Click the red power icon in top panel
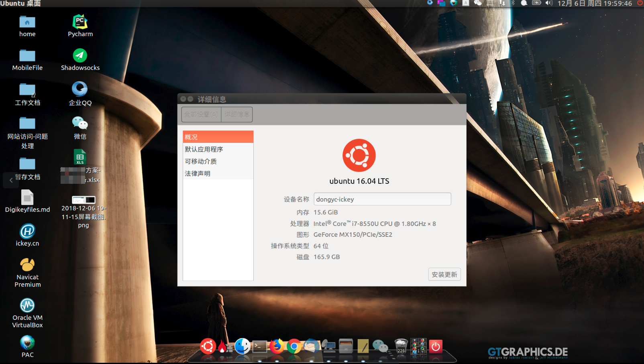The width and height of the screenshot is (644, 364). pos(640,3)
